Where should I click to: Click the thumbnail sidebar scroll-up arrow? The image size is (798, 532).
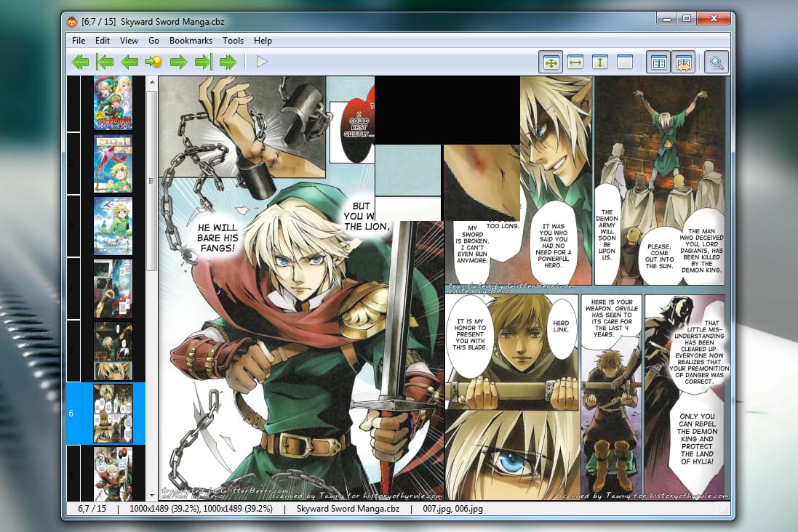click(151, 81)
